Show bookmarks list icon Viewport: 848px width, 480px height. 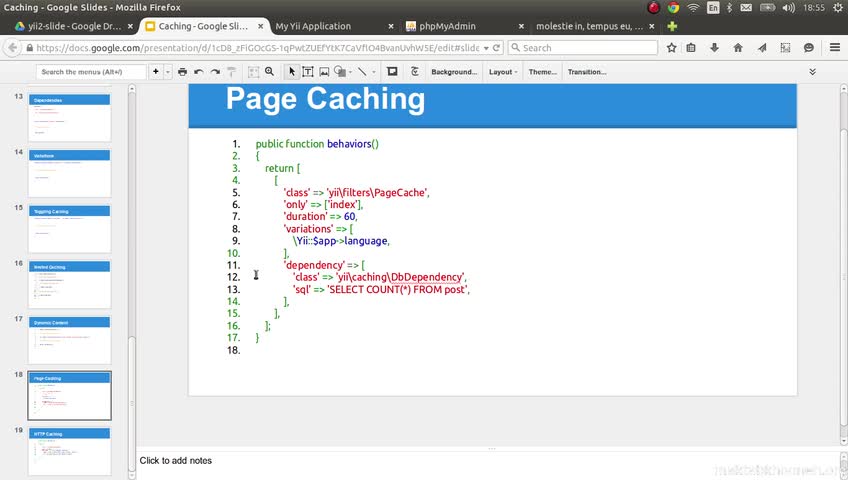click(691, 48)
